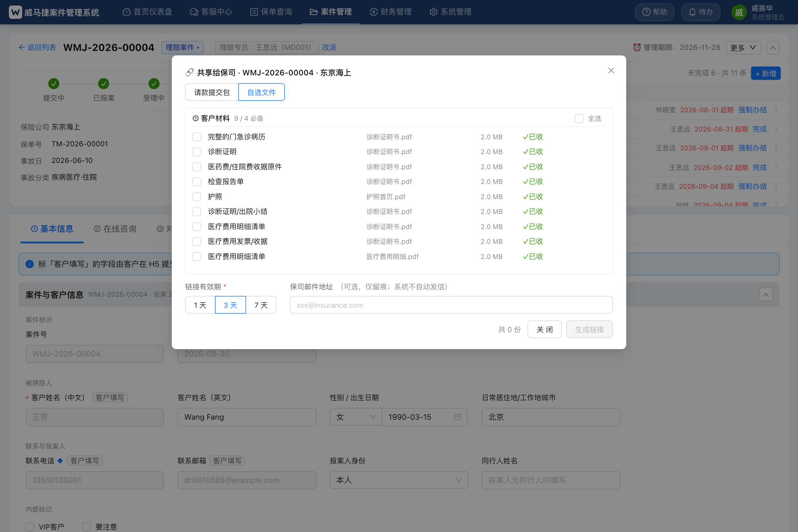
Task: Click the + 新增 button
Action: pos(766,73)
